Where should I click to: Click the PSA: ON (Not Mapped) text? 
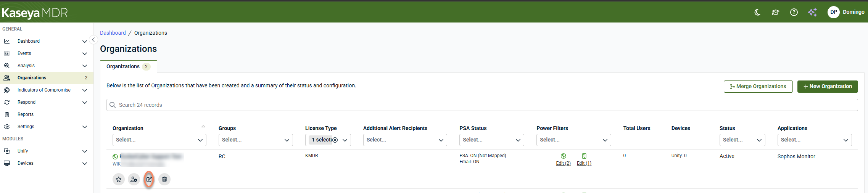(x=483, y=156)
